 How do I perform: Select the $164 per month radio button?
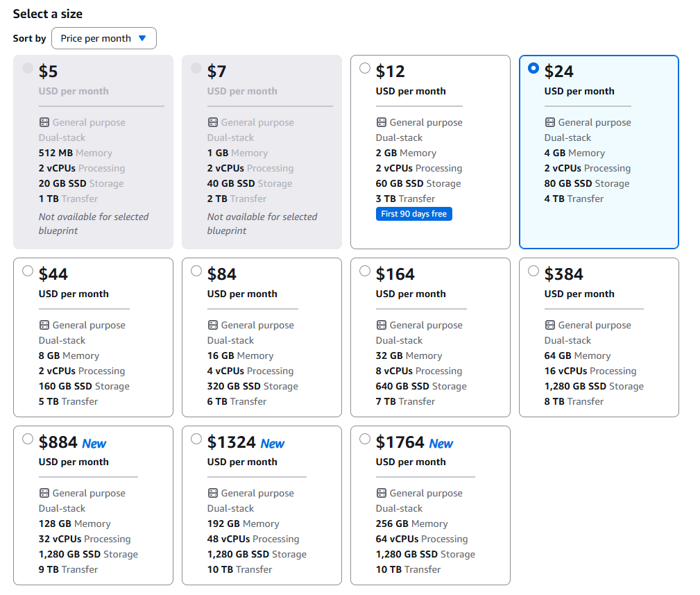pos(365,271)
